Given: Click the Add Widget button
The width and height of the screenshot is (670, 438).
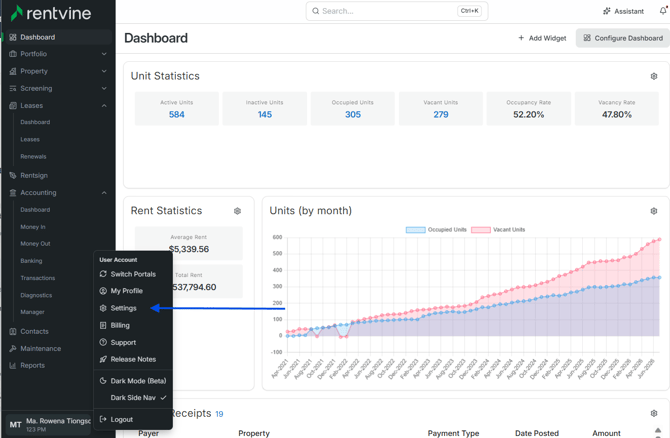Looking at the screenshot, I should [x=542, y=38].
